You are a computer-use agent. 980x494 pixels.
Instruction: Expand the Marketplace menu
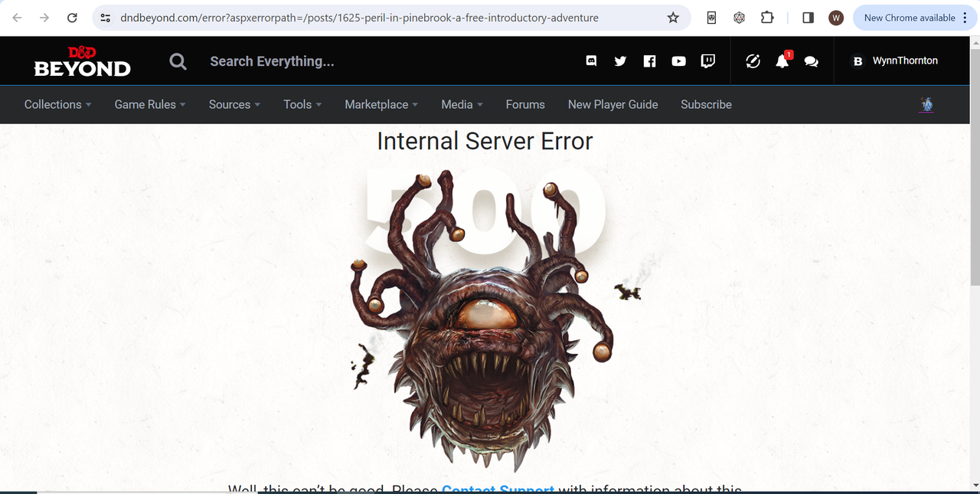[381, 104]
